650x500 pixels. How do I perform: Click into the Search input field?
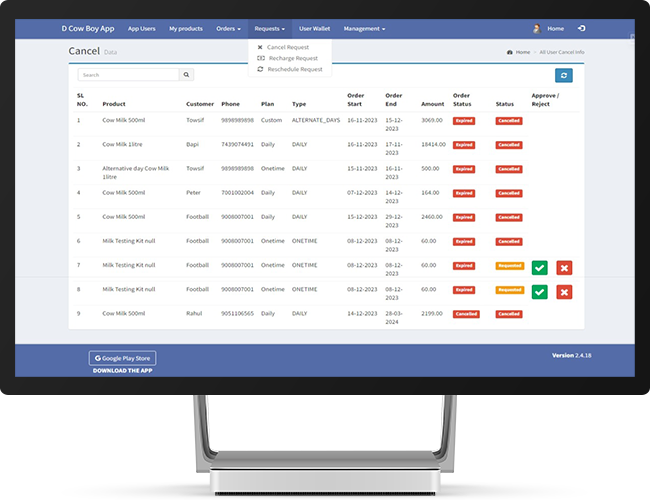pos(128,75)
